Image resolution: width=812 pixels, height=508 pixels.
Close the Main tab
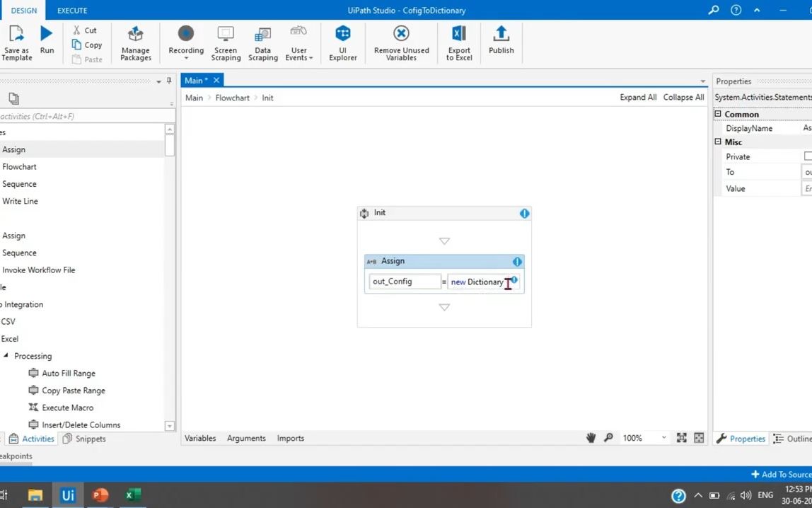pyautogui.click(x=216, y=80)
